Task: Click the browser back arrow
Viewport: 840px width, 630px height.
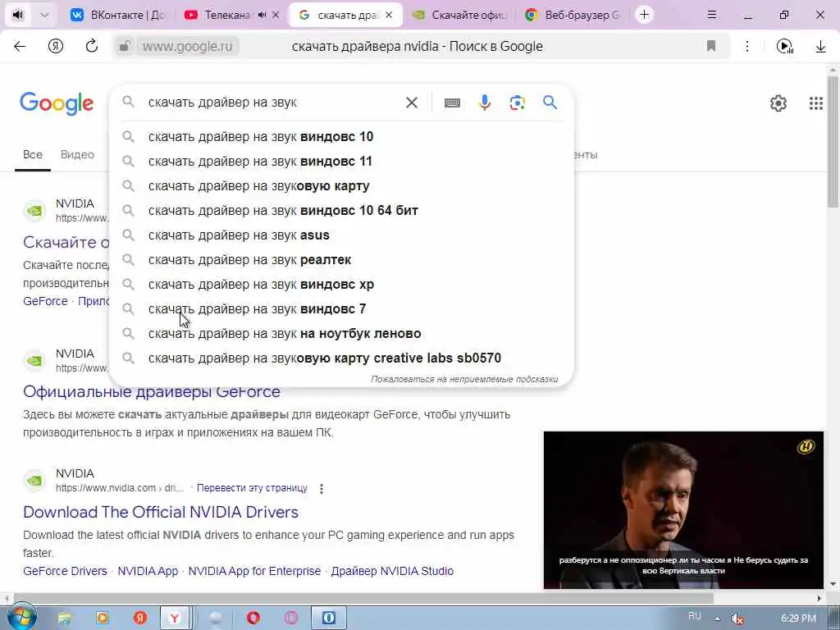Action: pyautogui.click(x=20, y=47)
